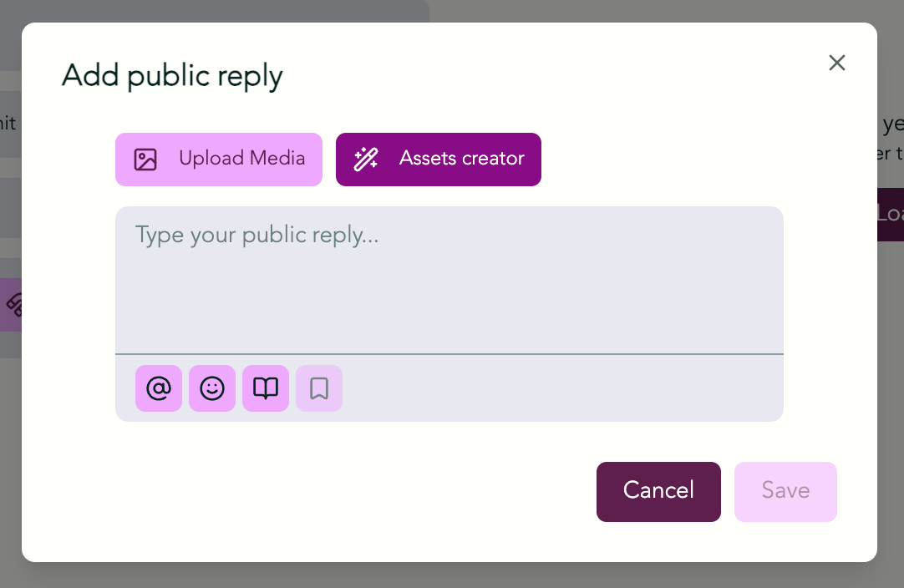This screenshot has width=904, height=588.
Task: Click the partially visible dark 'Loa' button at right
Action: 891,215
